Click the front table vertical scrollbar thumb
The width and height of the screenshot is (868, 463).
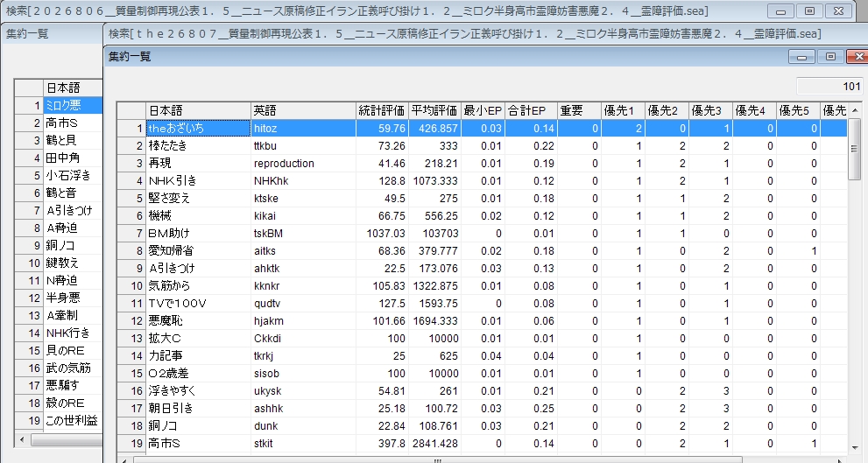pyautogui.click(x=855, y=149)
